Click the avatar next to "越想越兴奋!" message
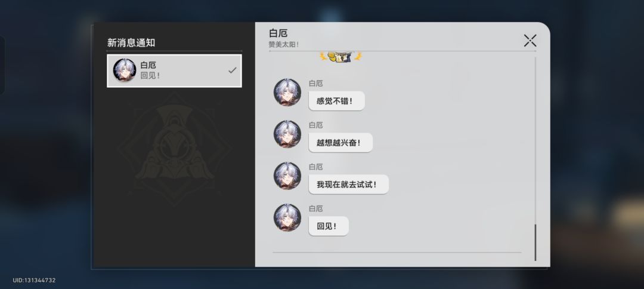The height and width of the screenshot is (289, 644). [287, 134]
